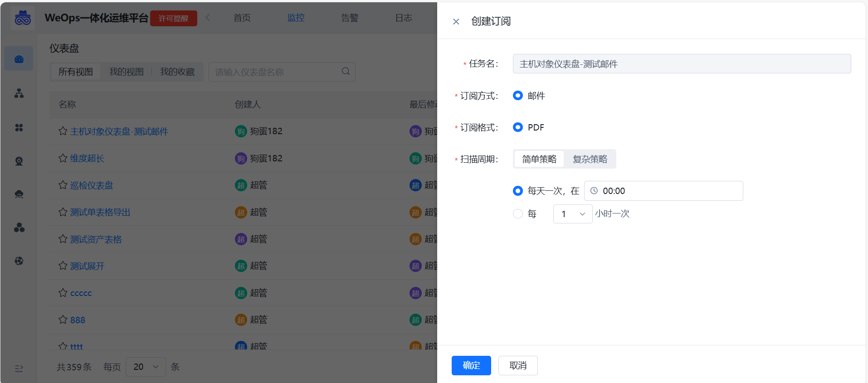Click the 任务名 input field

pyautogui.click(x=681, y=64)
